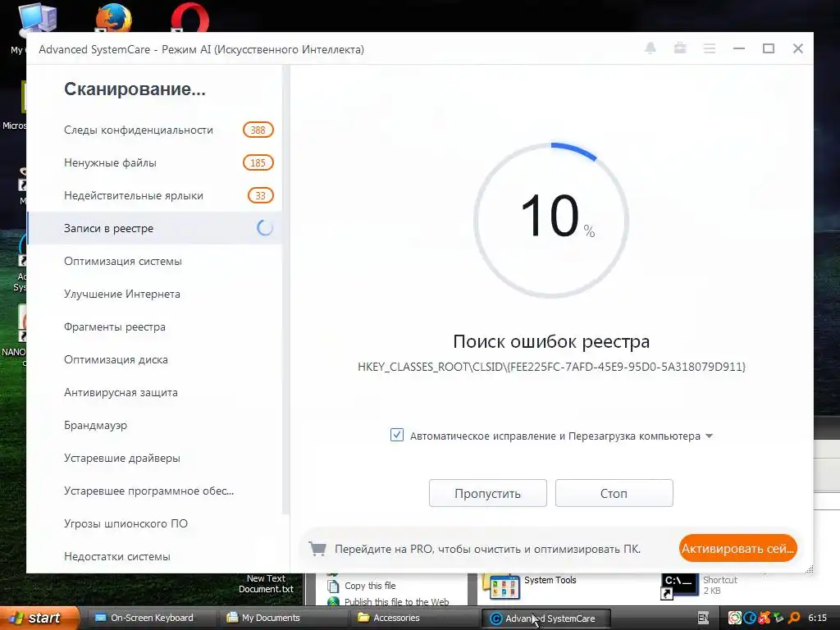The image size is (840, 630).
Task: Click the My Computer desktop icon
Action: click(38, 21)
